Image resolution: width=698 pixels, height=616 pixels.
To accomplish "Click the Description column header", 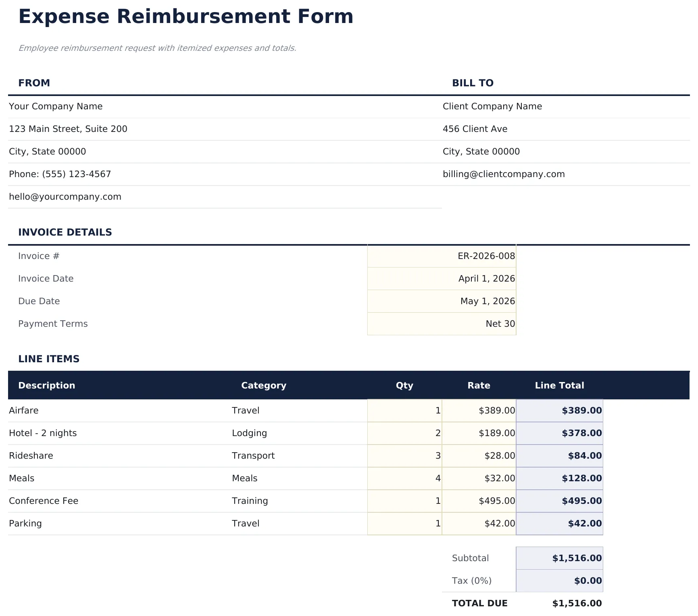I will (x=46, y=385).
